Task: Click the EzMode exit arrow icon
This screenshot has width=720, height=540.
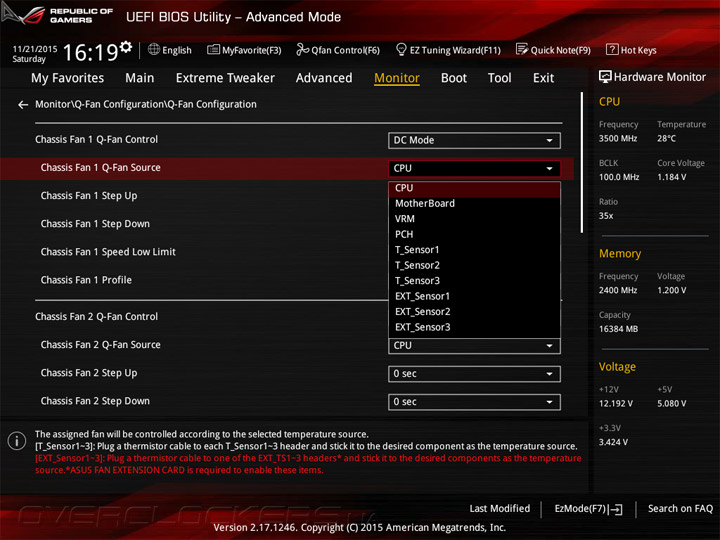Action: coord(616,509)
